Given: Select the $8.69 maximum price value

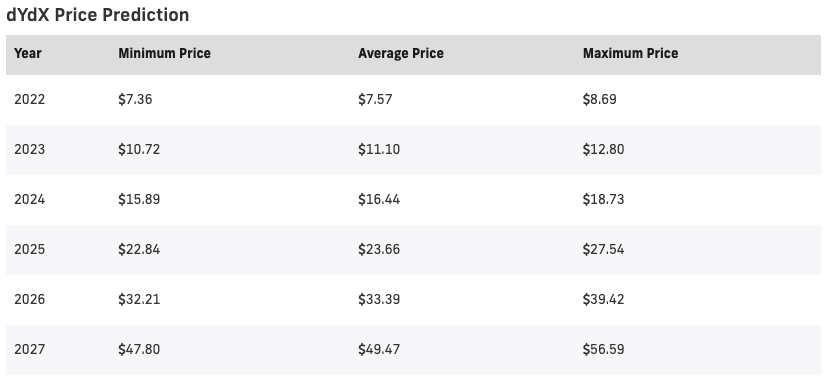Looking at the screenshot, I should coord(600,99).
